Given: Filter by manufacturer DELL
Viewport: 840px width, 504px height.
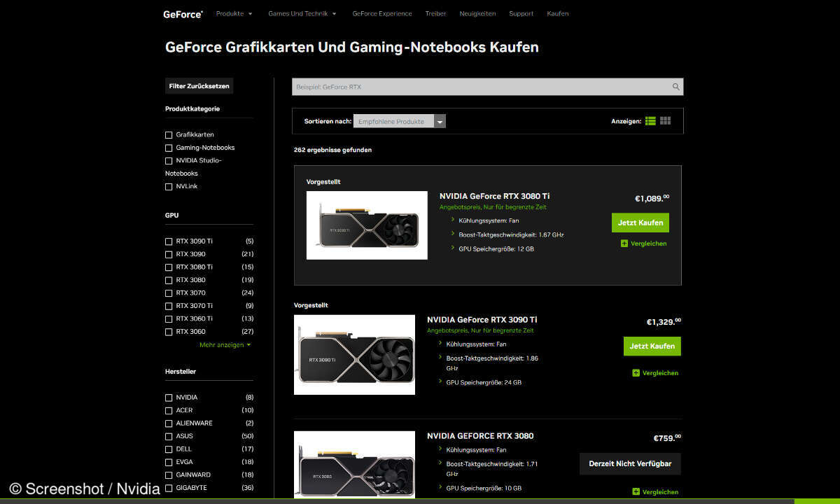Looking at the screenshot, I should pyautogui.click(x=169, y=449).
